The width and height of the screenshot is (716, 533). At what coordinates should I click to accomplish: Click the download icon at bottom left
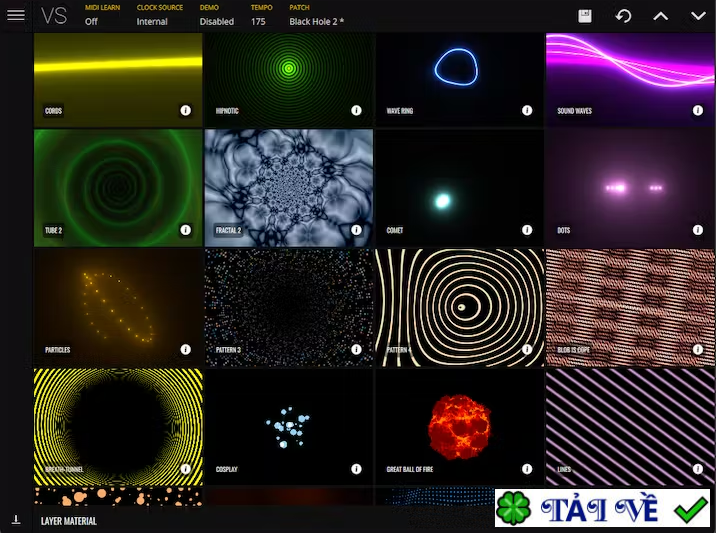click(16, 520)
